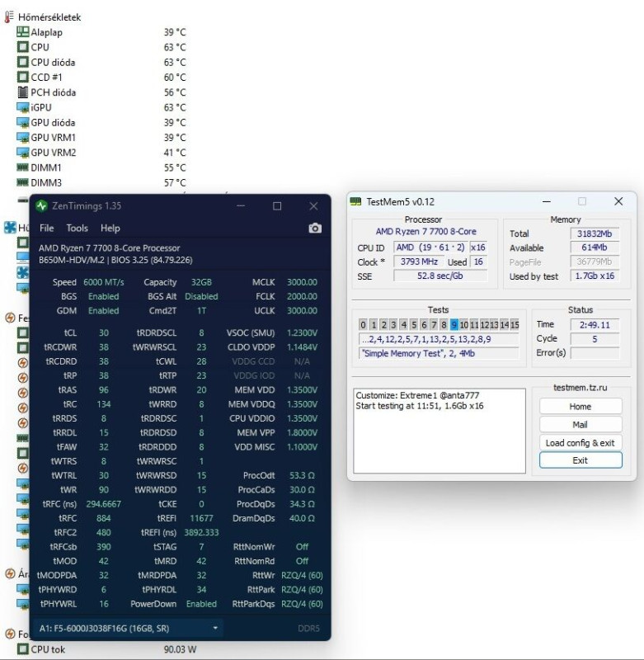Viewport: 644px width, 660px height.
Task: Open the ZenTimings Tools menu
Action: click(x=77, y=229)
